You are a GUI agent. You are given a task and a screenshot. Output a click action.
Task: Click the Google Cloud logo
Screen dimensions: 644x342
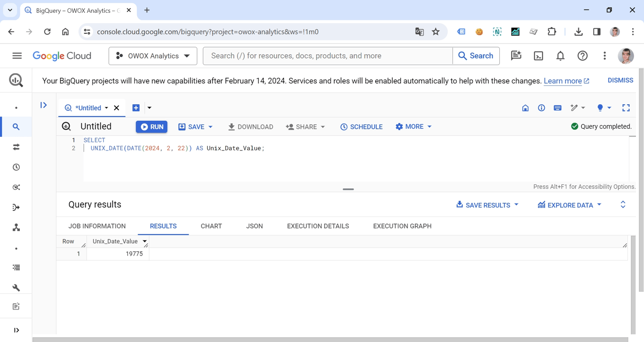coord(62,56)
